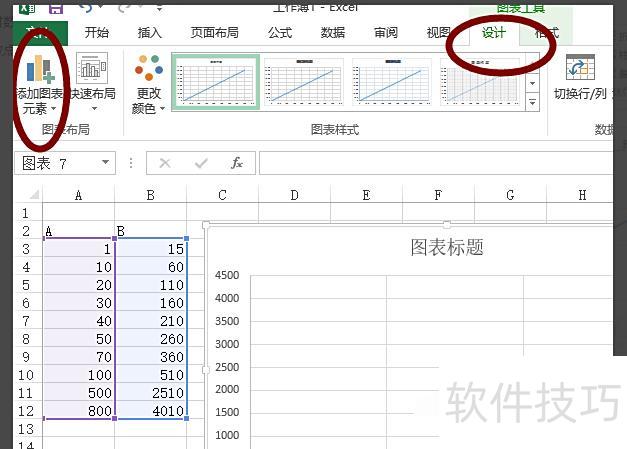
Task: Click cell B11 containing 2510
Action: coord(150,393)
